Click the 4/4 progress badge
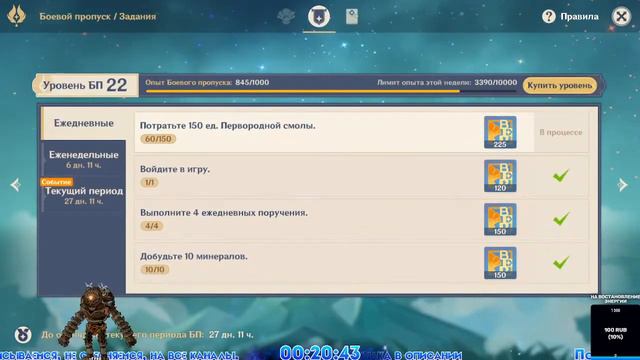 point(151,226)
